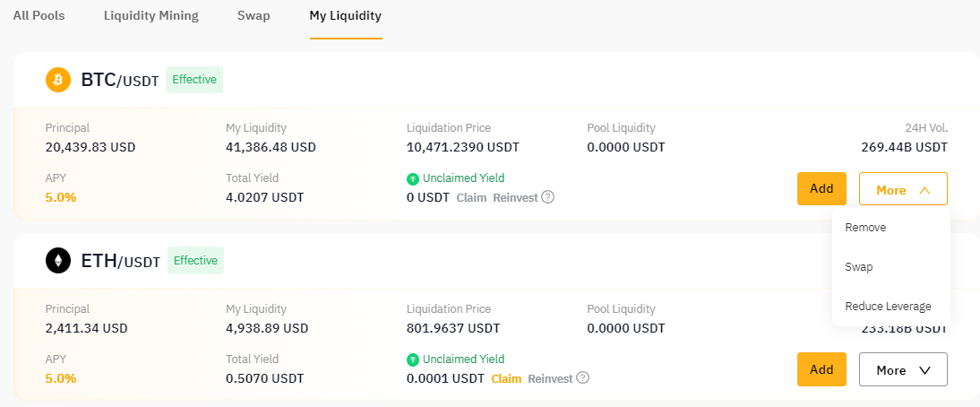Click the black Ethereum coin icon
The height and width of the screenshot is (407, 980).
58,261
